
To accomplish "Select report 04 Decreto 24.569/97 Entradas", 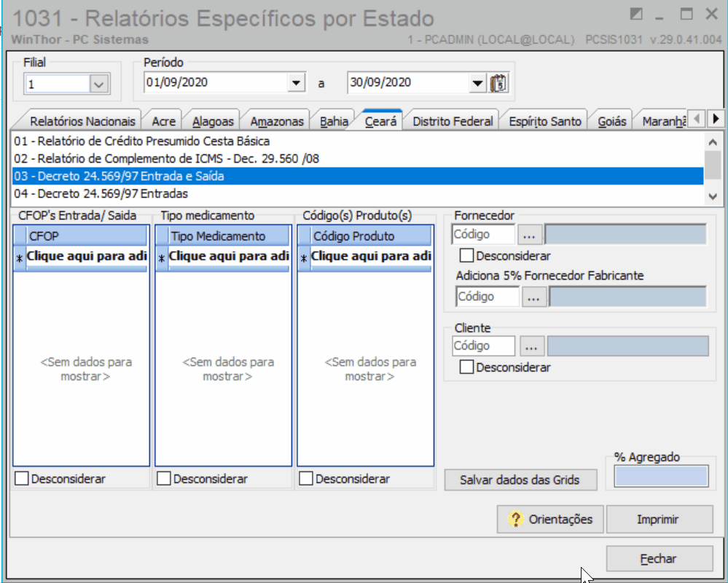I will tap(358, 194).
